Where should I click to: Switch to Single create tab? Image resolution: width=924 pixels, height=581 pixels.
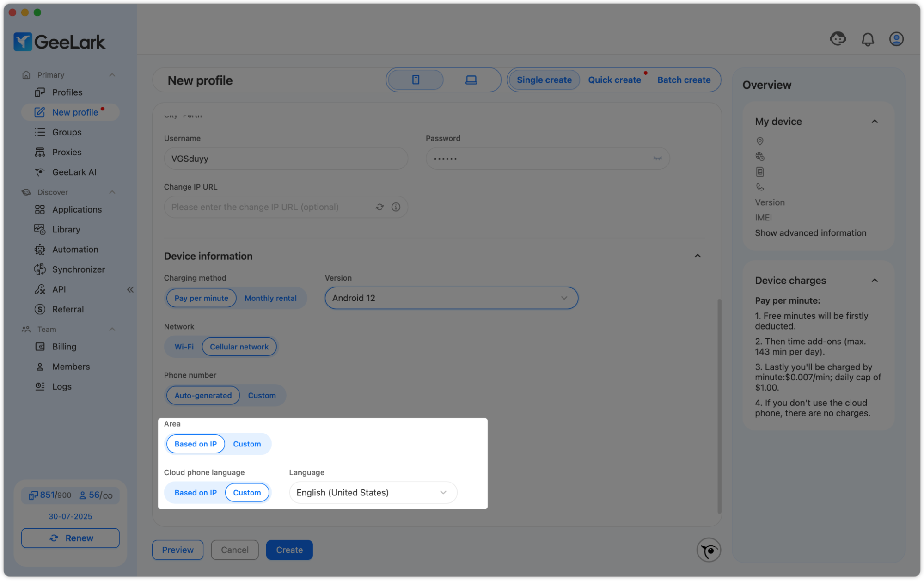tap(544, 80)
